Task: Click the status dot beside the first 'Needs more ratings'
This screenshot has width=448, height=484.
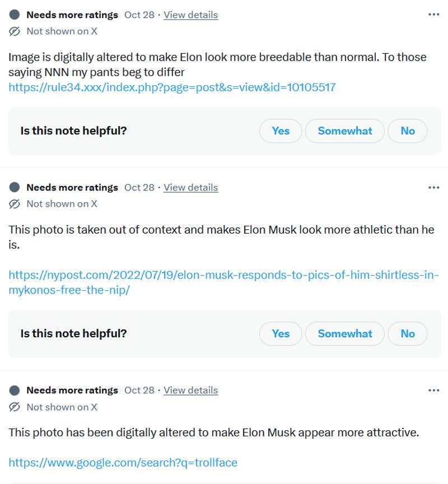Action: click(13, 14)
